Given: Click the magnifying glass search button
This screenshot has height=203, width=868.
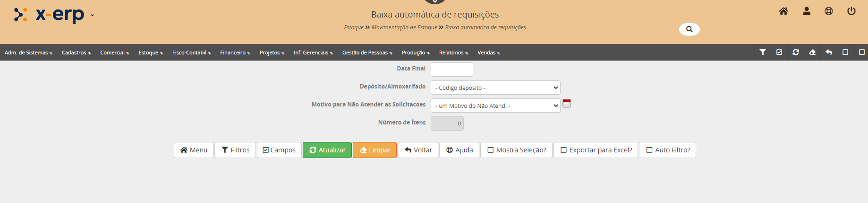Looking at the screenshot, I should pyautogui.click(x=689, y=29).
